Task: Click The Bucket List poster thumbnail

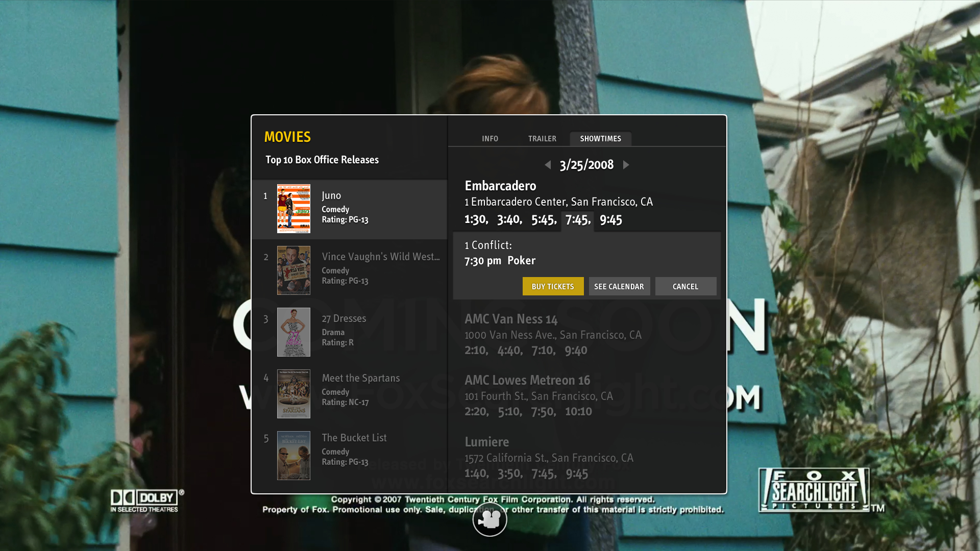Action: coord(293,456)
